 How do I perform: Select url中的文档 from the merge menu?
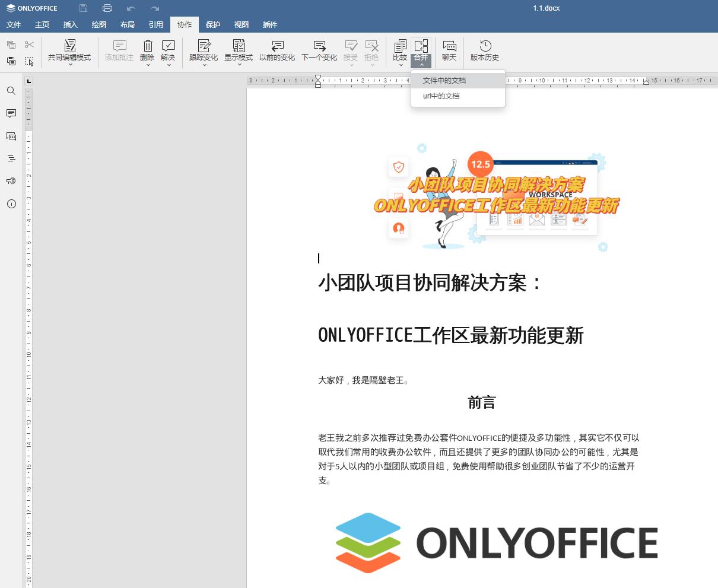tap(441, 96)
